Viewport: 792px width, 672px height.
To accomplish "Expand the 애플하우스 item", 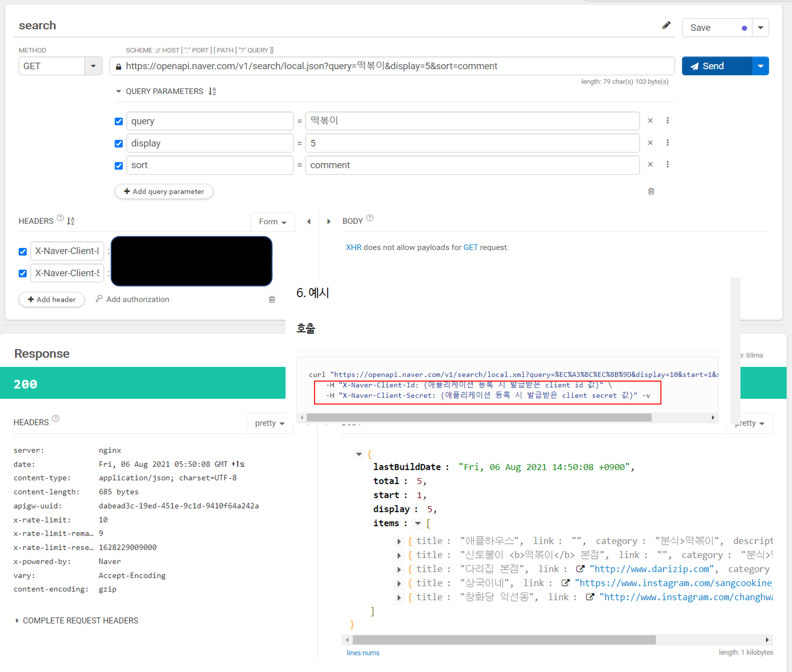I will (x=399, y=541).
